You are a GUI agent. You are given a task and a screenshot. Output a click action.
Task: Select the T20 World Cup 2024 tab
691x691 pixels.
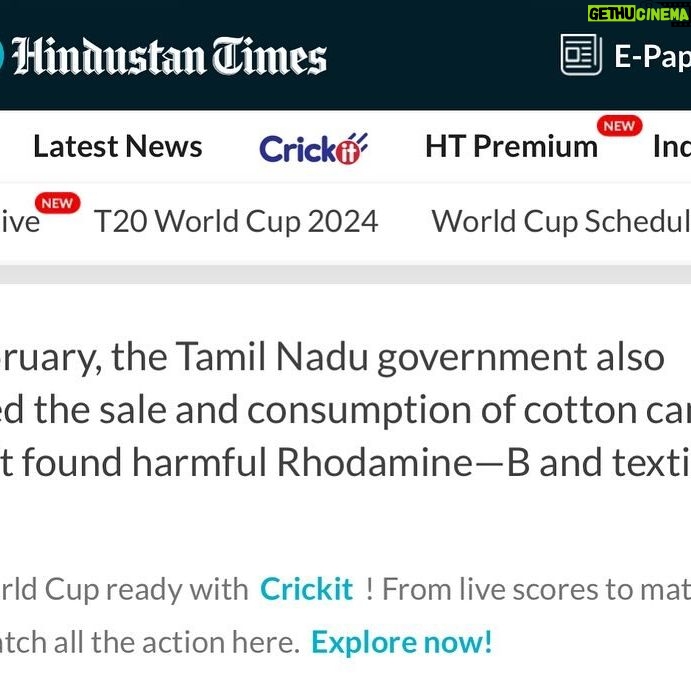236,221
